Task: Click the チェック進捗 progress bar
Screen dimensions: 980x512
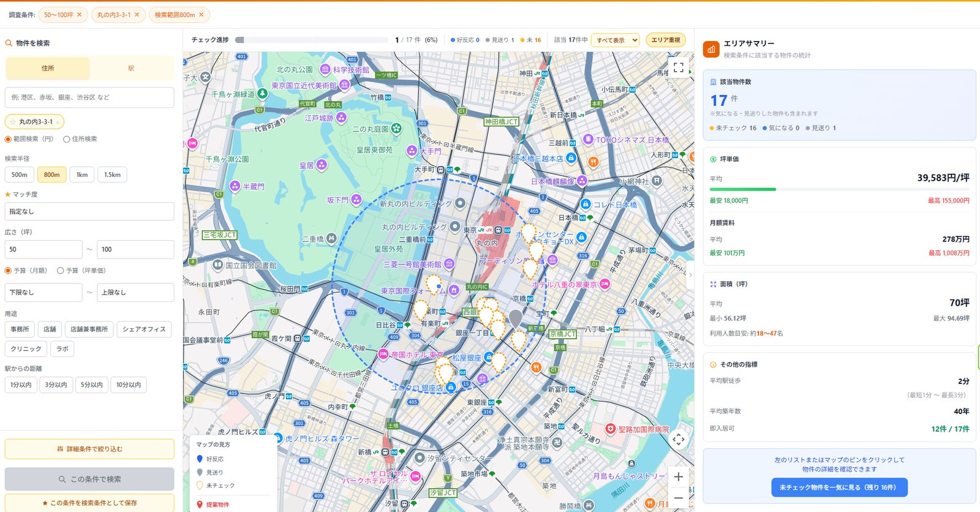Action: point(312,40)
